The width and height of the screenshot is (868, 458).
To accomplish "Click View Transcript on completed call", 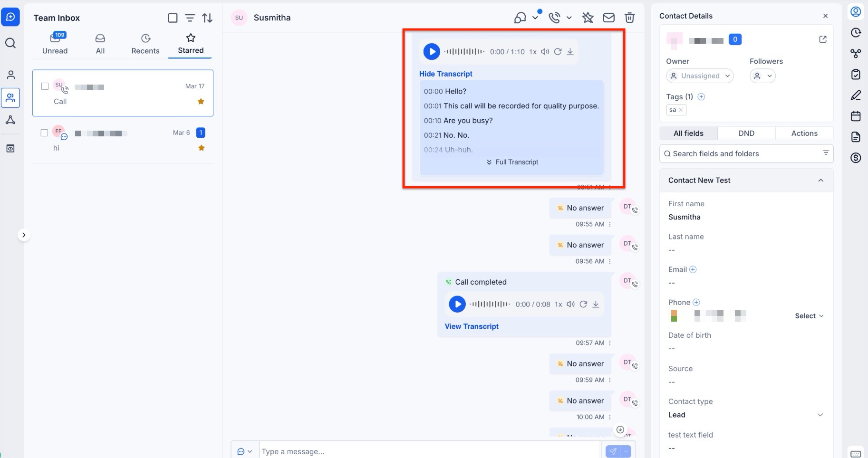I will coord(472,326).
